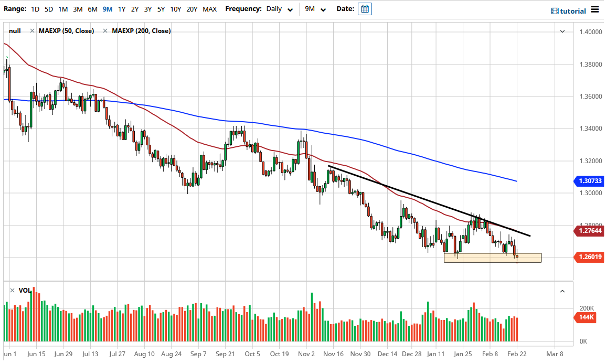This screenshot has height=364, width=606.
Task: Remove the MAEXP (200, Close) indicator
Action: (x=105, y=31)
